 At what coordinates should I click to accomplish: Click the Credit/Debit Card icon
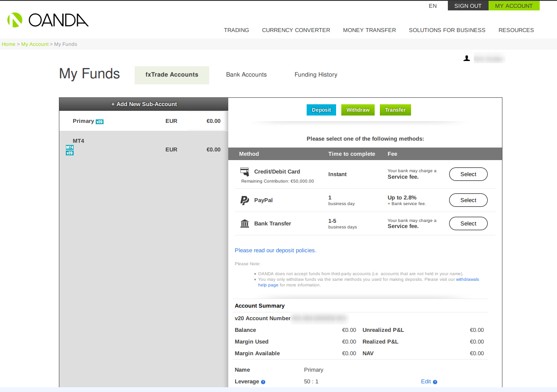point(245,172)
